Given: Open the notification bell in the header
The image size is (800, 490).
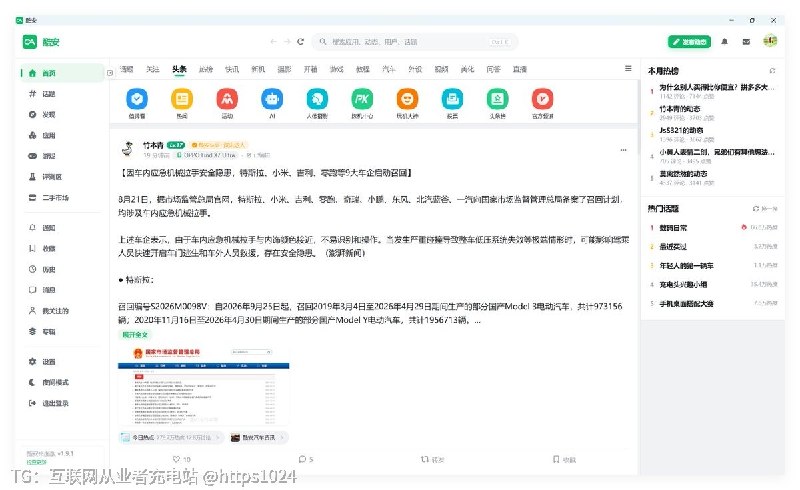Looking at the screenshot, I should tap(724, 42).
